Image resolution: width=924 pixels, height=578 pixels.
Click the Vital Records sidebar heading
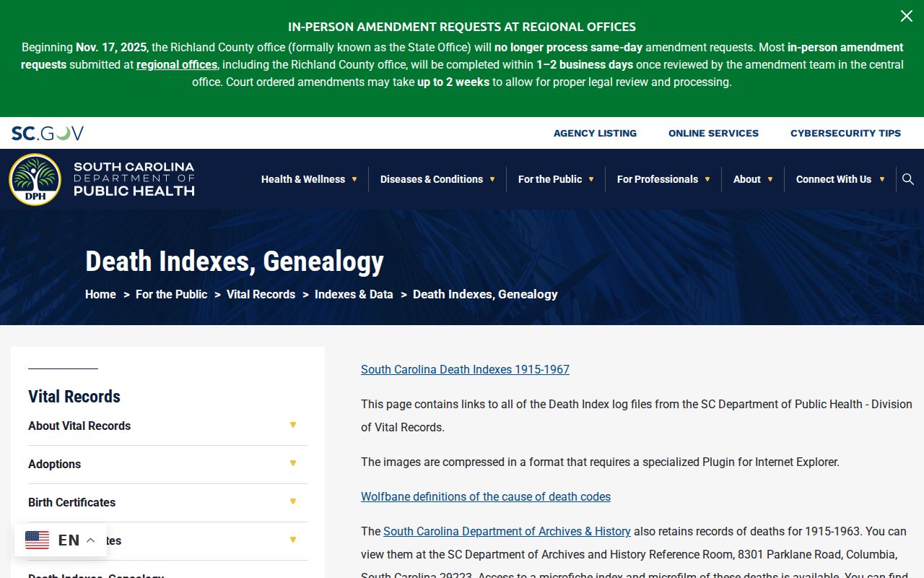coord(74,396)
